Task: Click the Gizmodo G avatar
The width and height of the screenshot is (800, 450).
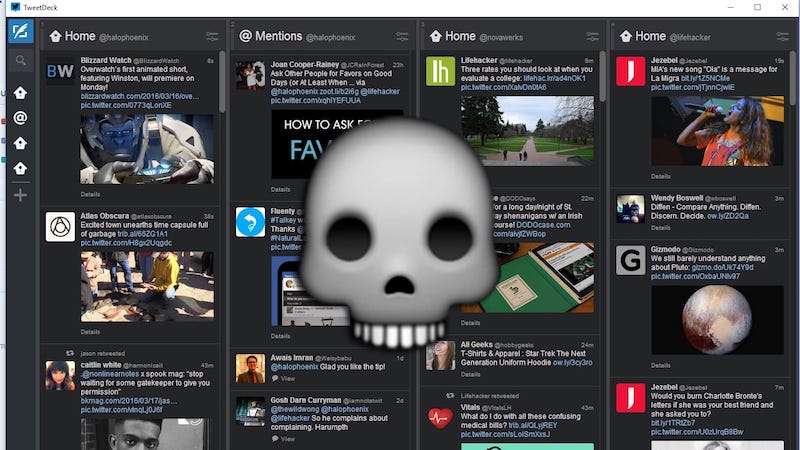Action: tap(631, 260)
